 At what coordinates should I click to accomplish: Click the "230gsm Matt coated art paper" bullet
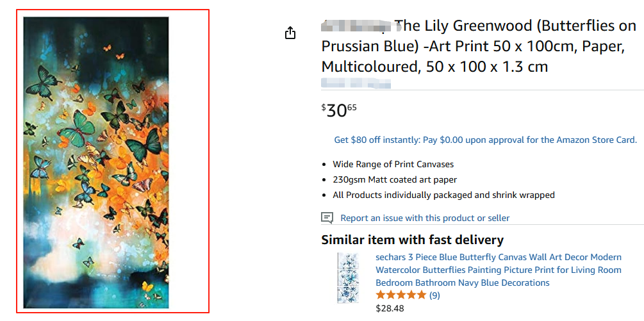(395, 180)
